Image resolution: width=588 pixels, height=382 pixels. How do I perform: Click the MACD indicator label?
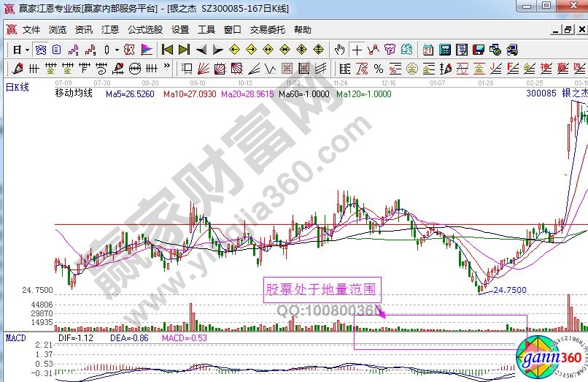click(x=16, y=338)
